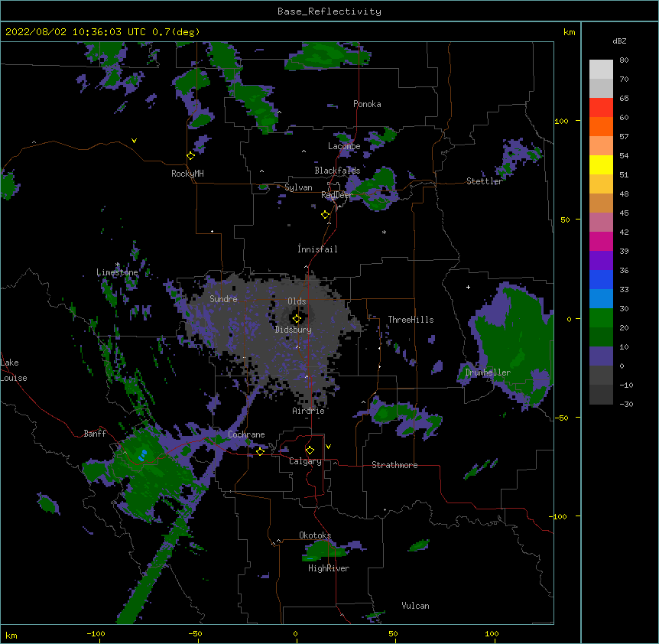Click the 80 value on the dBZ scale
Screen dimensions: 659x644
tap(624, 60)
